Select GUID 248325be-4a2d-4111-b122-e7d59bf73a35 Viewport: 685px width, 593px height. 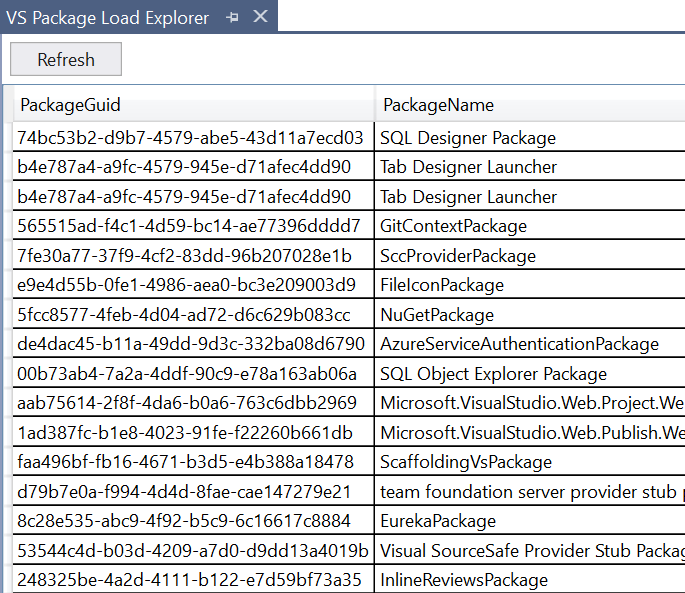pos(194,579)
